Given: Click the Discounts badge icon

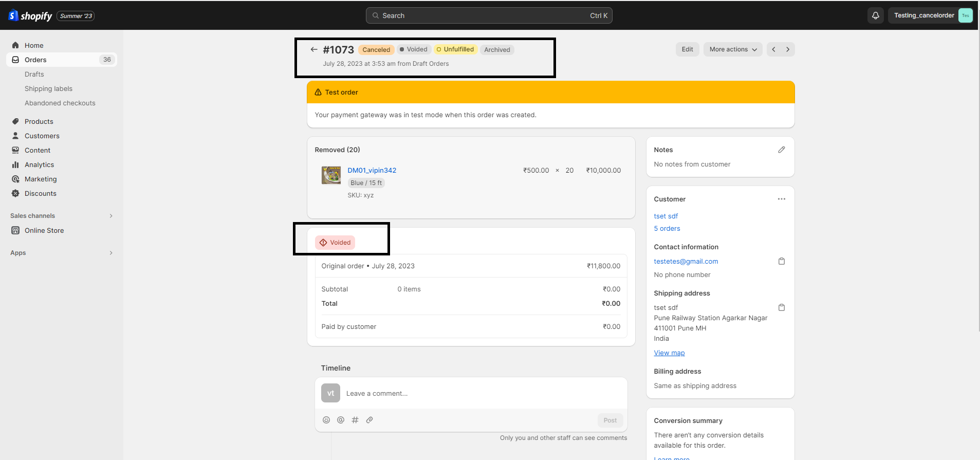Looking at the screenshot, I should [15, 193].
